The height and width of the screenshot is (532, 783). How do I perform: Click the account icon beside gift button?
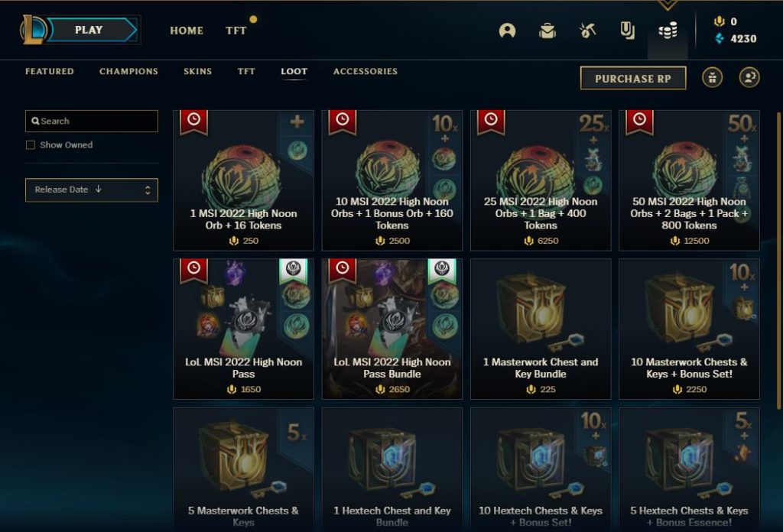tap(749, 78)
